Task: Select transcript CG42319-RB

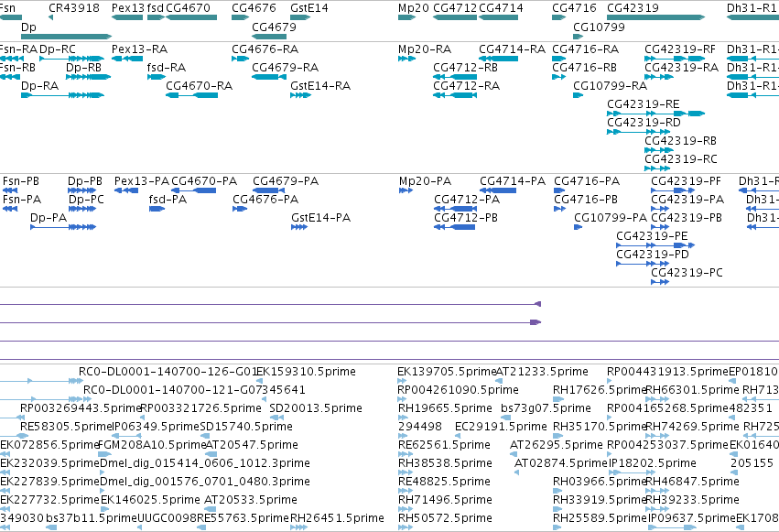Action: (x=681, y=141)
